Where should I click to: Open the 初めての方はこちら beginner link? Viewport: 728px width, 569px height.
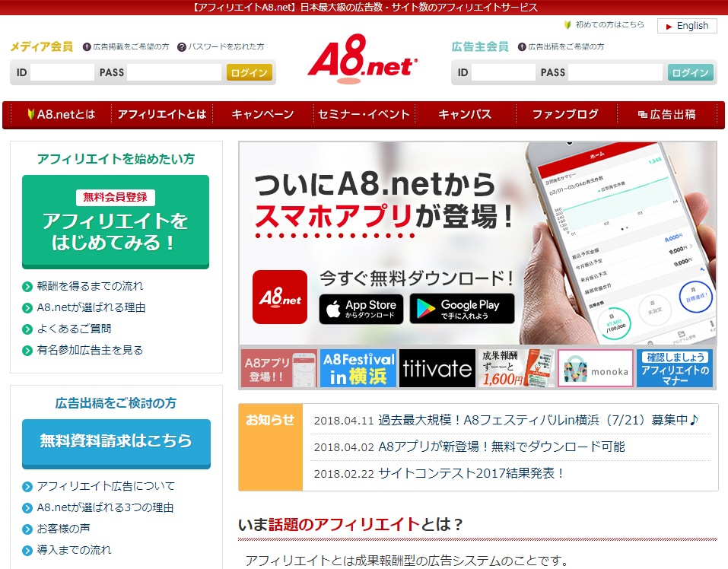(609, 24)
